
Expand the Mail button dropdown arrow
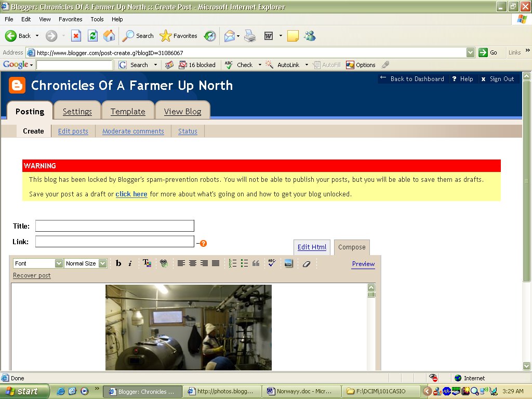click(238, 36)
